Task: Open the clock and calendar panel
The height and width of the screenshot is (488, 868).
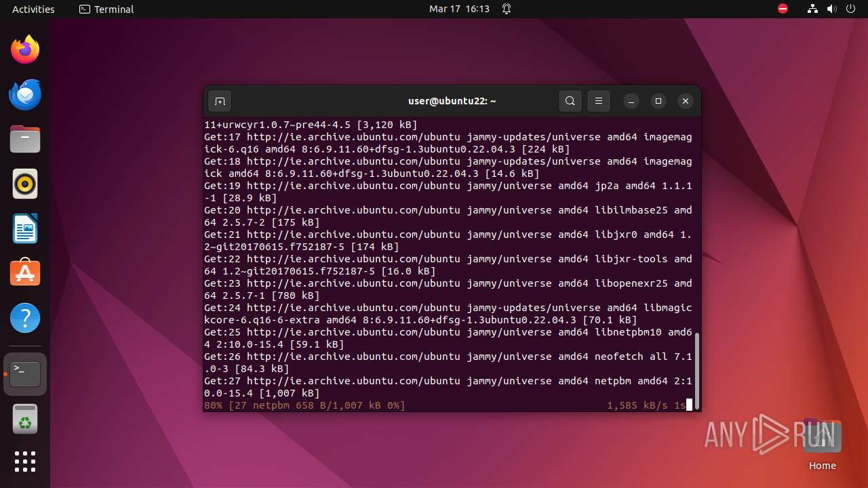Action: click(459, 9)
